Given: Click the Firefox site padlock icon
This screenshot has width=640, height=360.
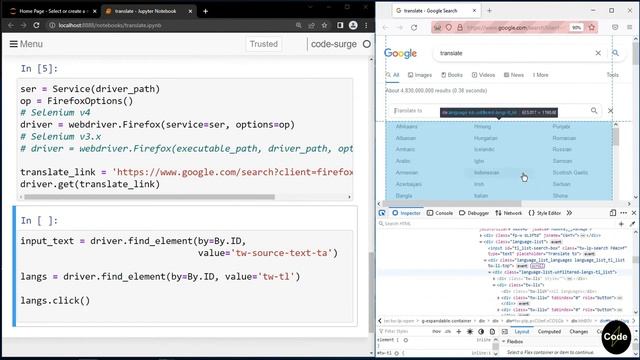Looking at the screenshot, I should tap(460, 27).
